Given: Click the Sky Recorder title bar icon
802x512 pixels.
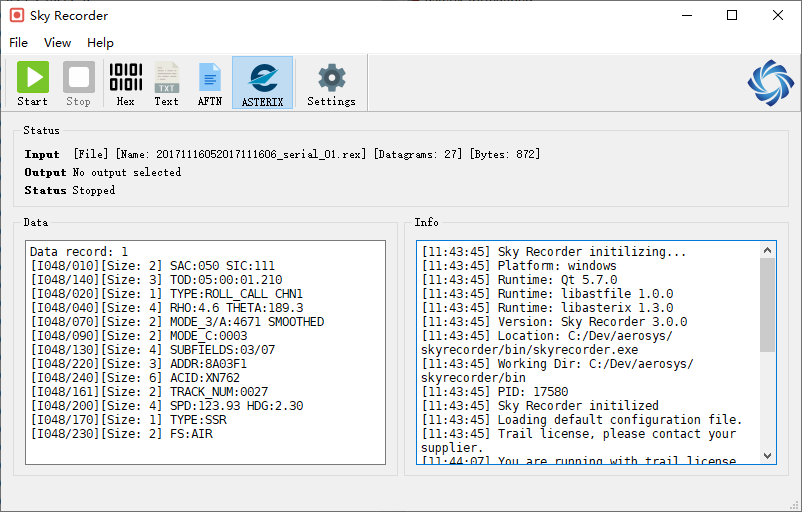Looking at the screenshot, I should (17, 15).
